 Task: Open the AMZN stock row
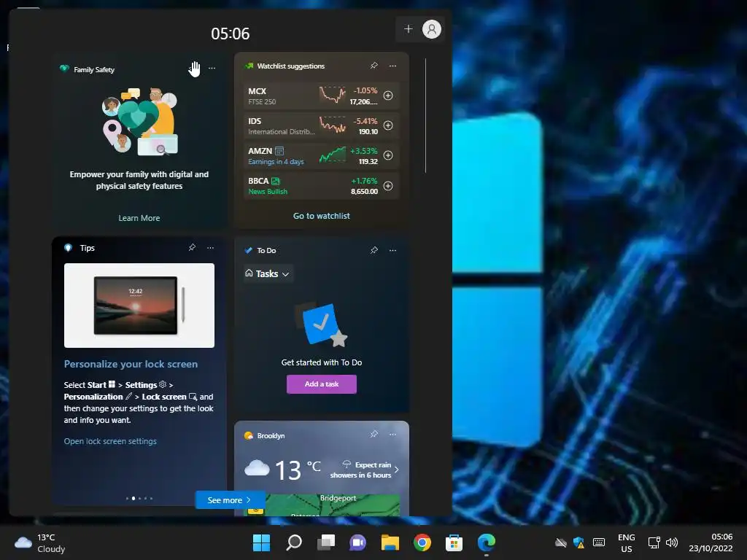[x=322, y=155]
